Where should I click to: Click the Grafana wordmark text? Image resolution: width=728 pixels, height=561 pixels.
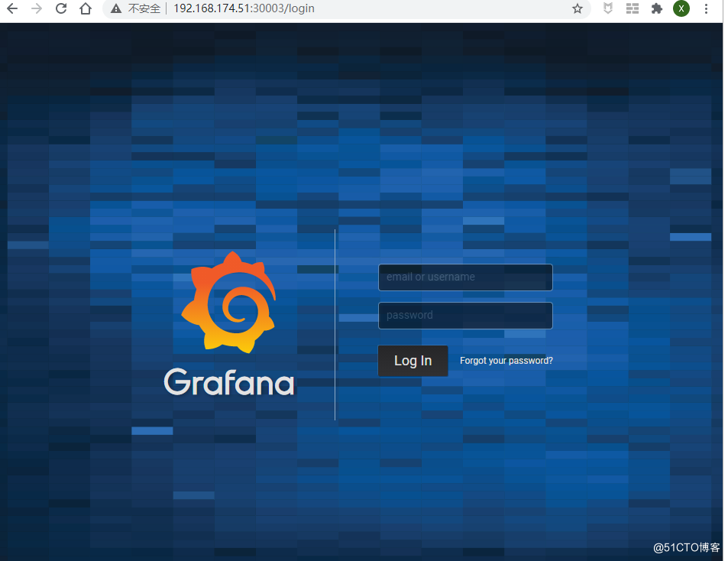(229, 382)
